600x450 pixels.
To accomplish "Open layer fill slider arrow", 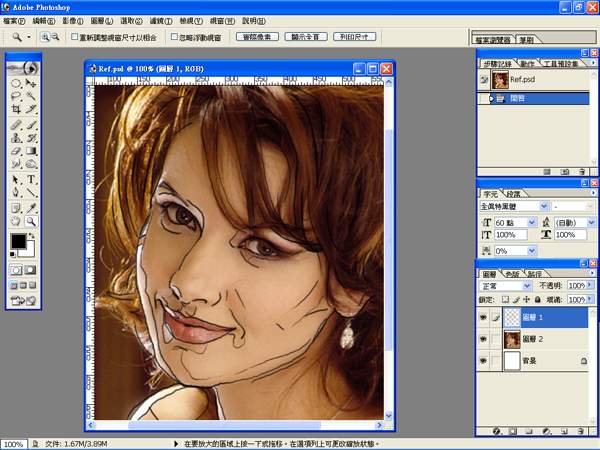I will pyautogui.click(x=590, y=299).
